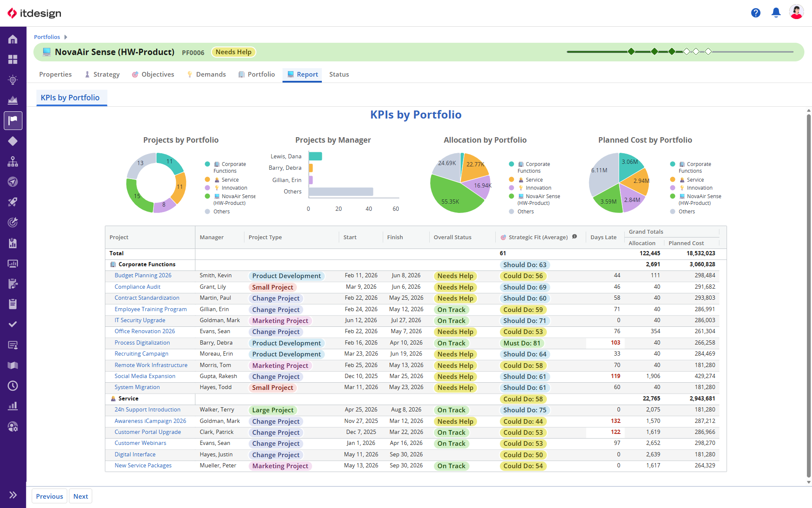This screenshot has height=508, width=812.
Task: Click the certificate list icon in the sidebar
Action: pyautogui.click(x=13, y=345)
